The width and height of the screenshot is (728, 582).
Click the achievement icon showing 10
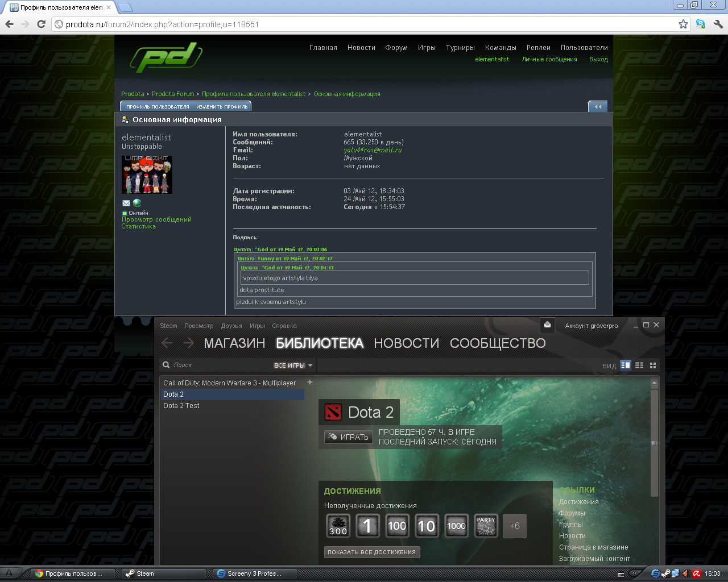point(427,526)
